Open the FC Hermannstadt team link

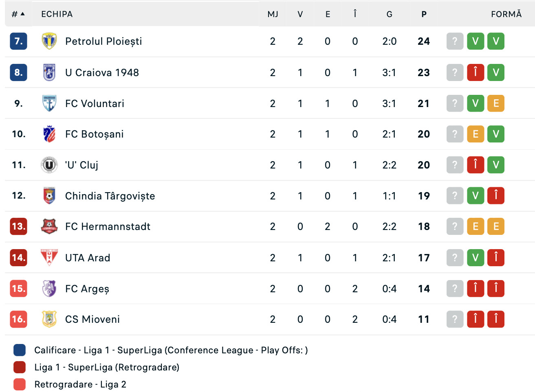tap(108, 226)
